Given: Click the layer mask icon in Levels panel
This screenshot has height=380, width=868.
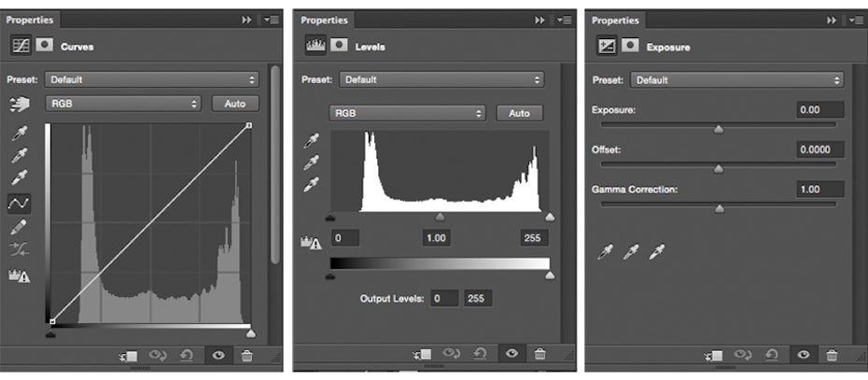Looking at the screenshot, I should click(x=339, y=46).
